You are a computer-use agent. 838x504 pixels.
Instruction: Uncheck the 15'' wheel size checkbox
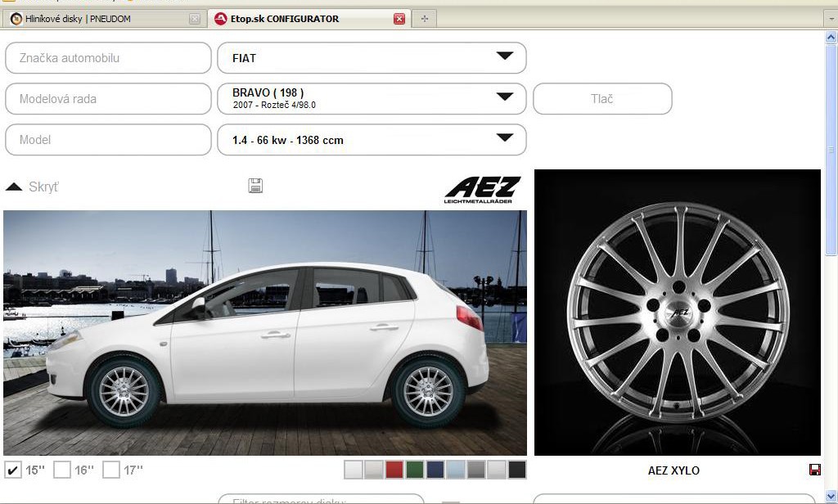[13, 470]
